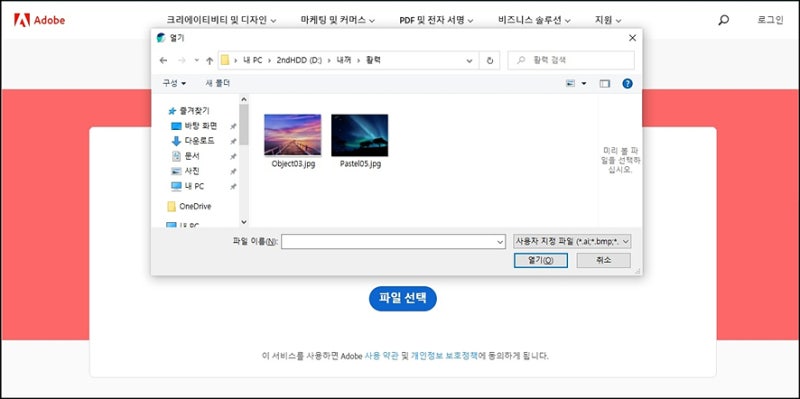The height and width of the screenshot is (399, 800).
Task: Click 내꺼 in address path
Action: tap(343, 60)
